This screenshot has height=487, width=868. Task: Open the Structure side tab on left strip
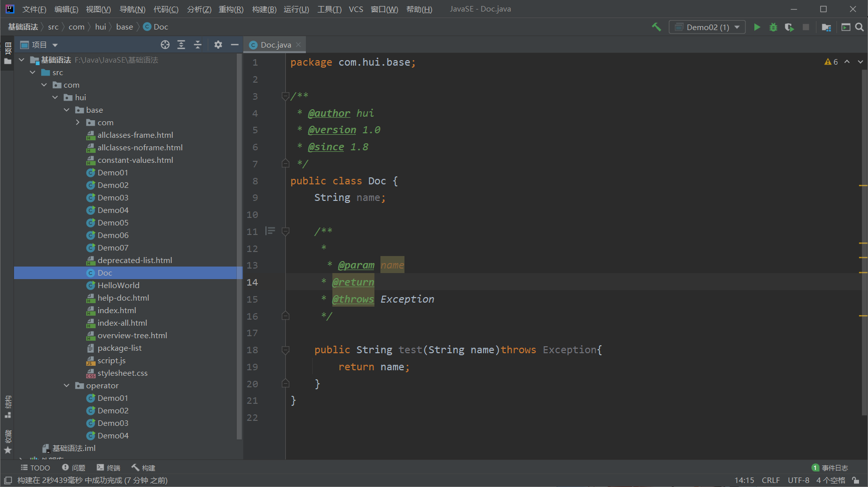coord(8,407)
